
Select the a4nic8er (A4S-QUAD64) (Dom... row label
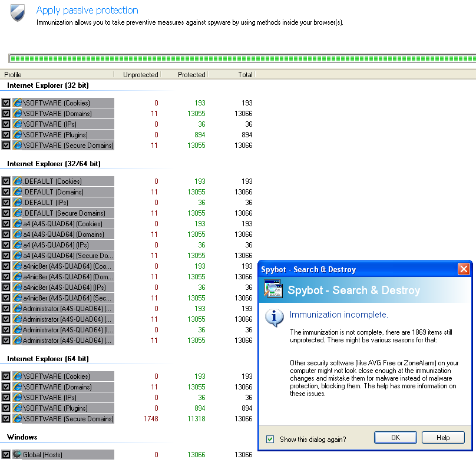click(x=68, y=277)
